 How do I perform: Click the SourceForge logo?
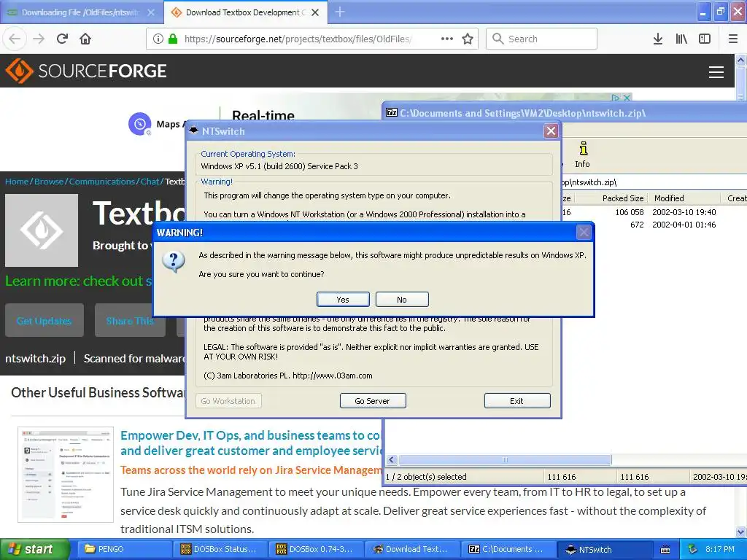pyautogui.click(x=86, y=71)
